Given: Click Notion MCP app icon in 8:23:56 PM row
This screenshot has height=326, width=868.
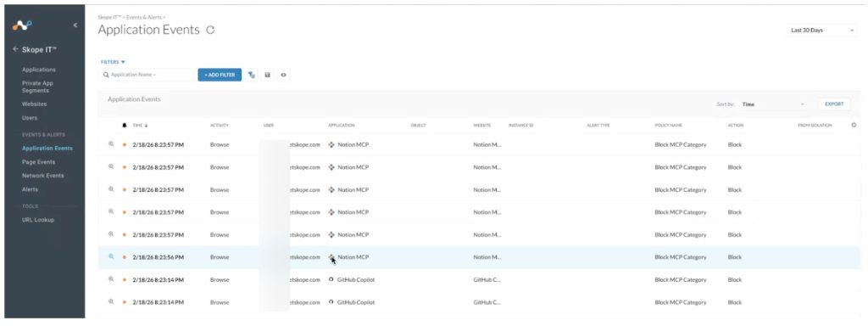Looking at the screenshot, I should coord(331,257).
